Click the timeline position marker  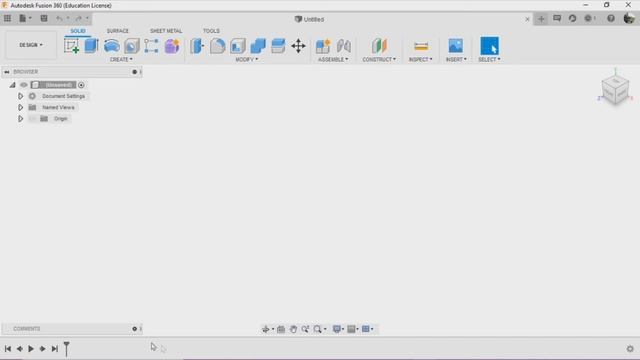[x=66, y=349]
